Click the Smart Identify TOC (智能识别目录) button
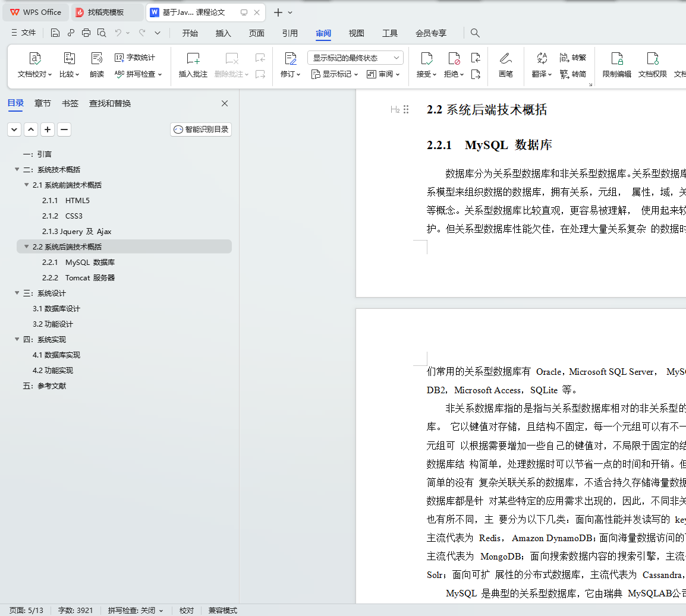This screenshot has height=616, width=686. click(201, 129)
